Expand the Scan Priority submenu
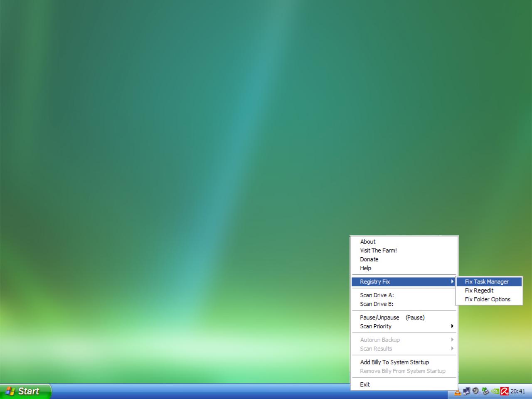 [x=404, y=326]
